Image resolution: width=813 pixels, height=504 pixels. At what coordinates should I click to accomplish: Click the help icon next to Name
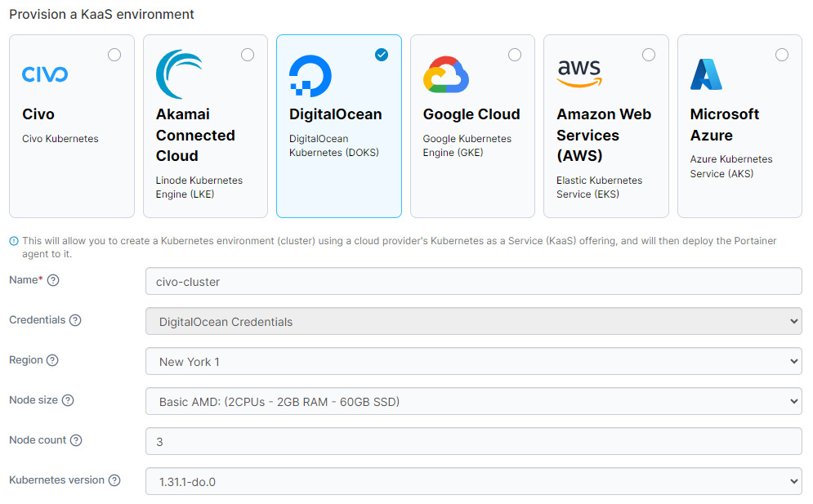click(x=53, y=280)
